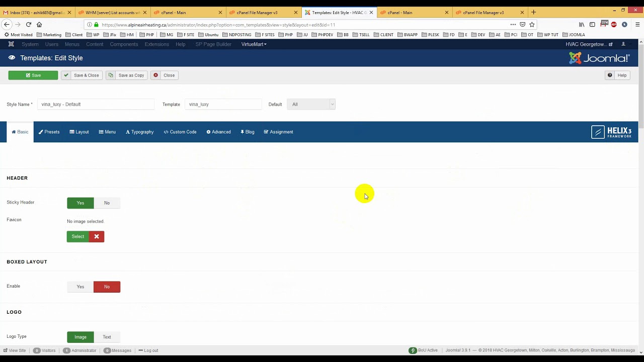
Task: Bookmark this page with the star icon
Action: [x=532, y=24]
